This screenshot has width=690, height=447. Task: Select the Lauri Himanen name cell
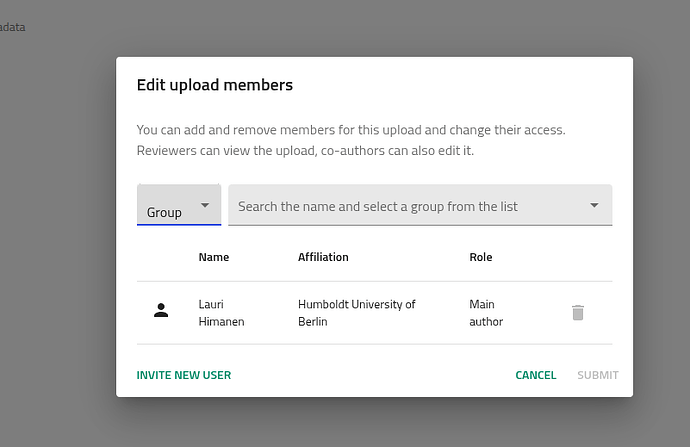click(221, 312)
